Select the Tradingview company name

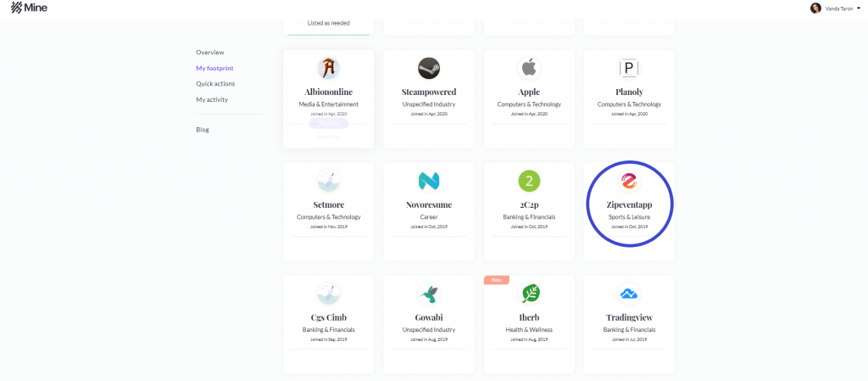630,317
